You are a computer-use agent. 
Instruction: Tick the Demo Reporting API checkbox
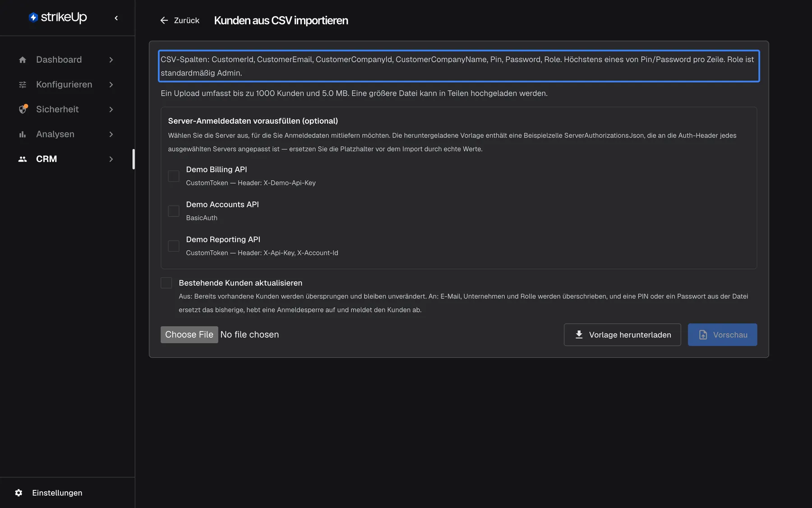[x=174, y=246]
